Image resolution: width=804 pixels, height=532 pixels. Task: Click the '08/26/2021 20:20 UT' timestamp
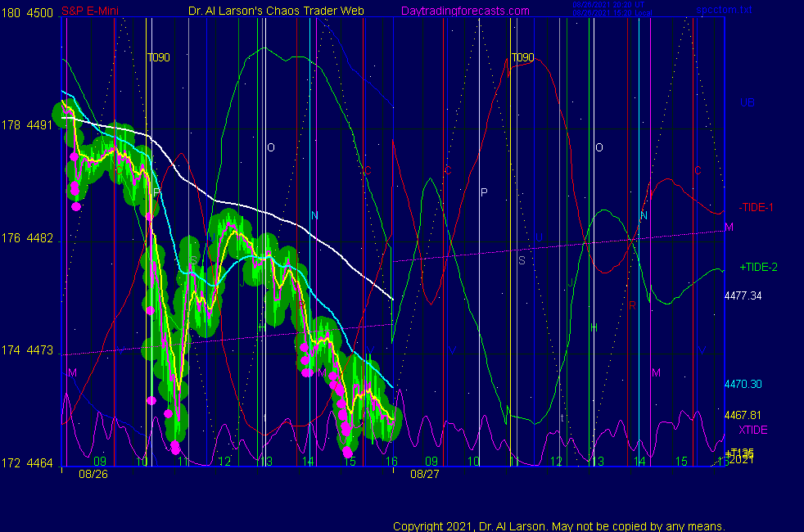(608, 5)
